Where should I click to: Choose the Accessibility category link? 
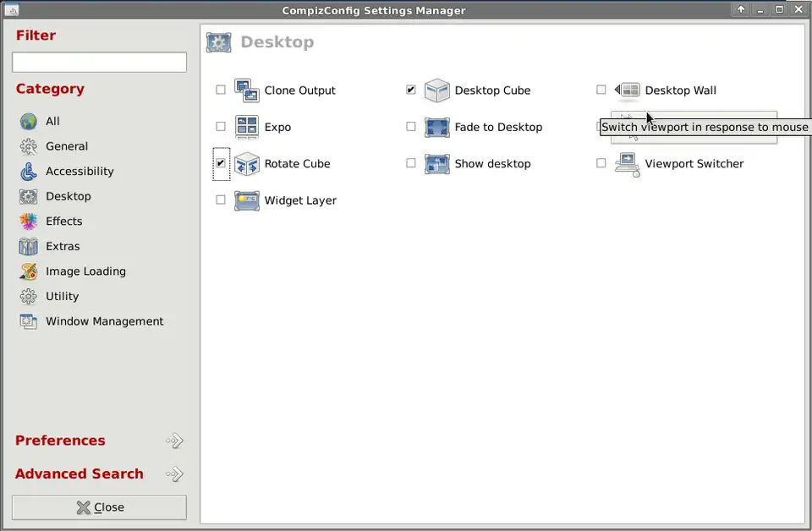pyautogui.click(x=79, y=172)
